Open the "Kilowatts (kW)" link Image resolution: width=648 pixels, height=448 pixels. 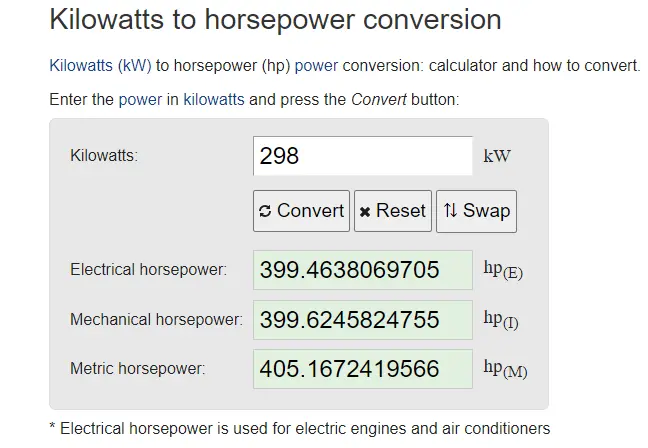100,66
